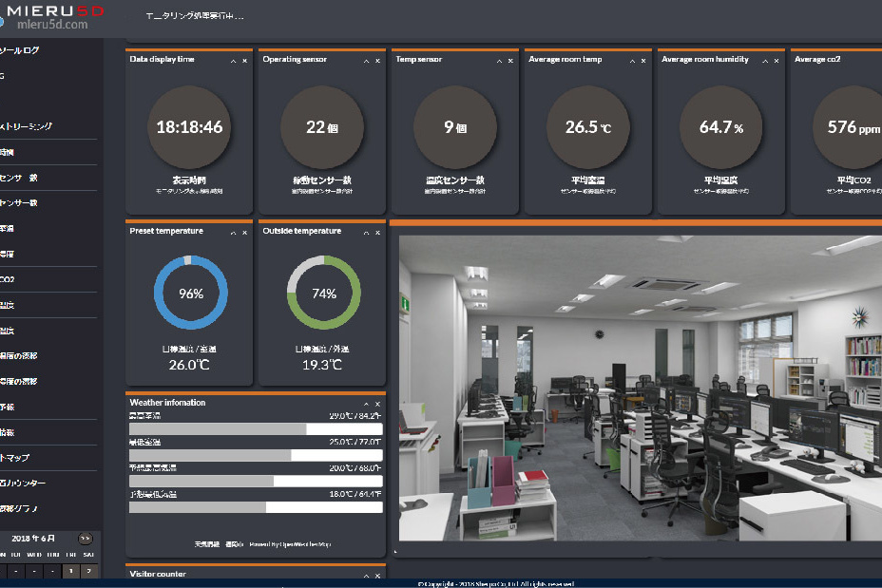
Task: Collapse the Visitor counter panel
Action: point(366,575)
